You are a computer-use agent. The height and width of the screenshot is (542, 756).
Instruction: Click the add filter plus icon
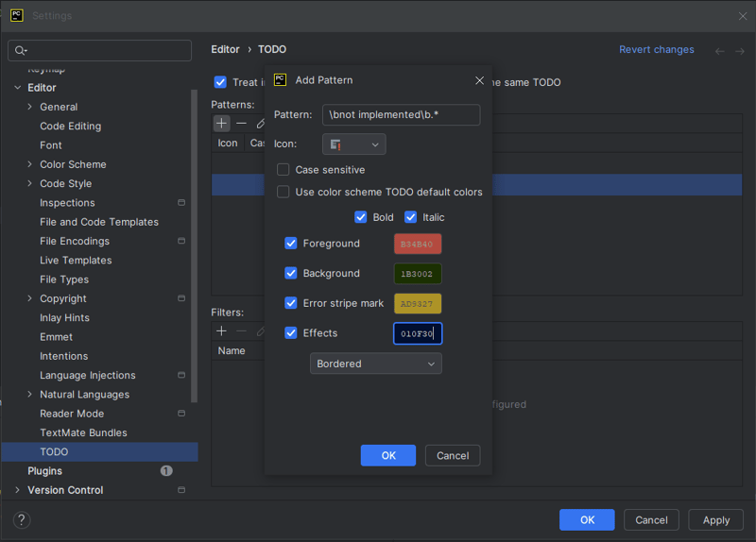[x=221, y=331]
